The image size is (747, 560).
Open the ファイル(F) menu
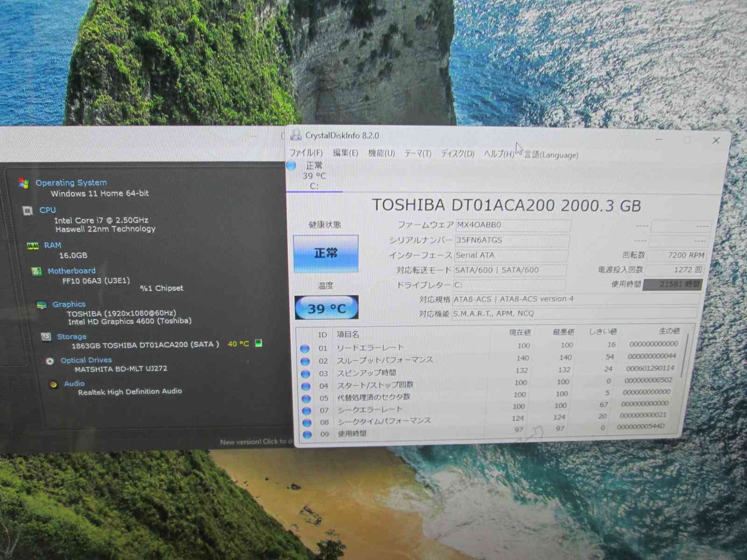point(306,153)
